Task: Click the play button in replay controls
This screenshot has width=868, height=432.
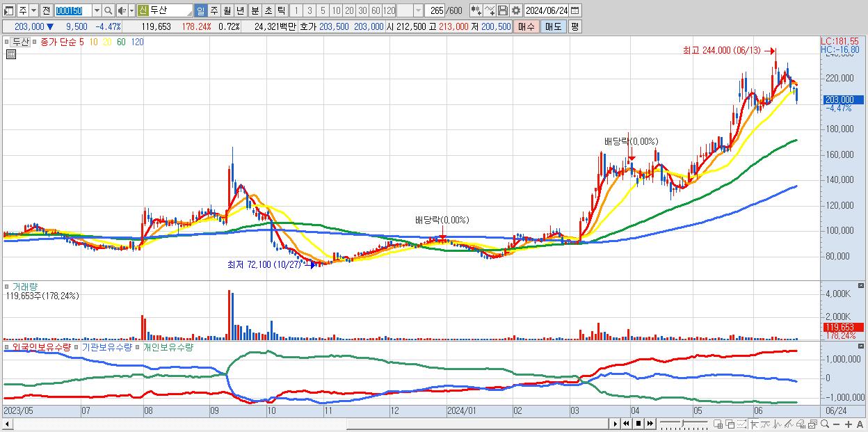Action: (615, 424)
